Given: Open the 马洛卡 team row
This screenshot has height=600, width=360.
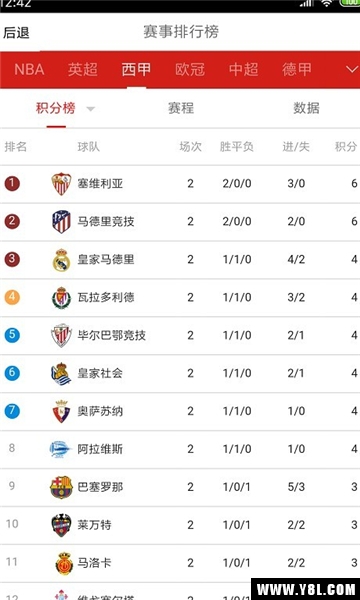Looking at the screenshot, I should 180,563.
